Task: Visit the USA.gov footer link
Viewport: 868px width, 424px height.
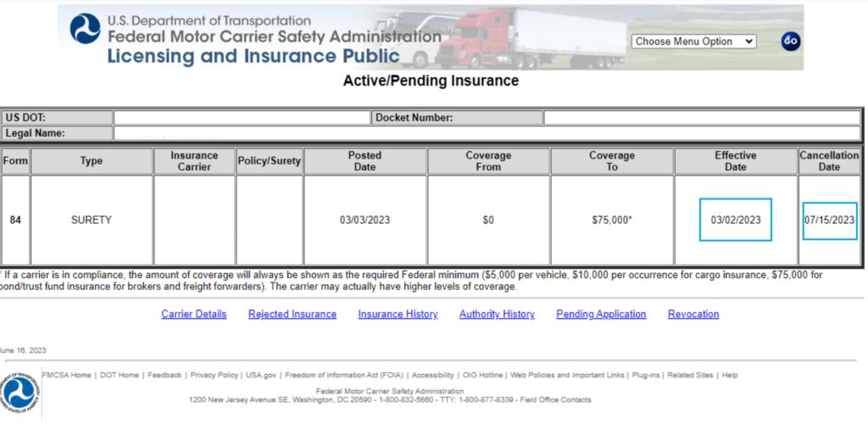Action: 261,375
